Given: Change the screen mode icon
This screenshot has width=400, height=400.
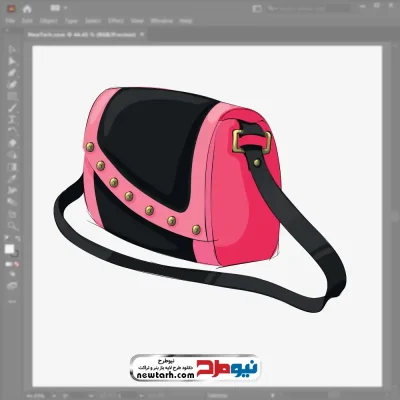Looking at the screenshot, I should click(x=12, y=286).
